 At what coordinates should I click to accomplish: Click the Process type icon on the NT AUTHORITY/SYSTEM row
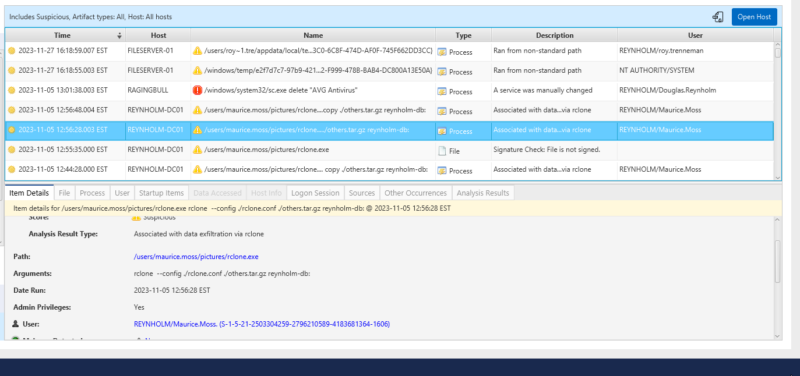pos(442,72)
